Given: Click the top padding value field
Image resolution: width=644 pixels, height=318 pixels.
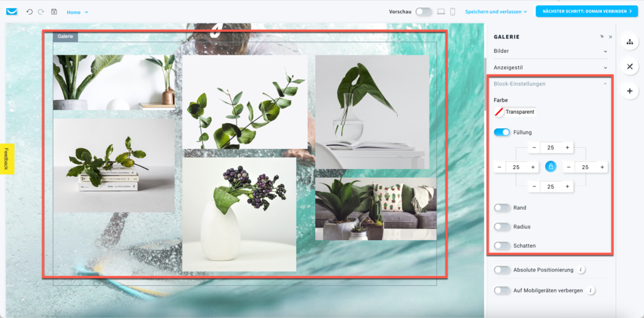Looking at the screenshot, I should click(x=550, y=148).
